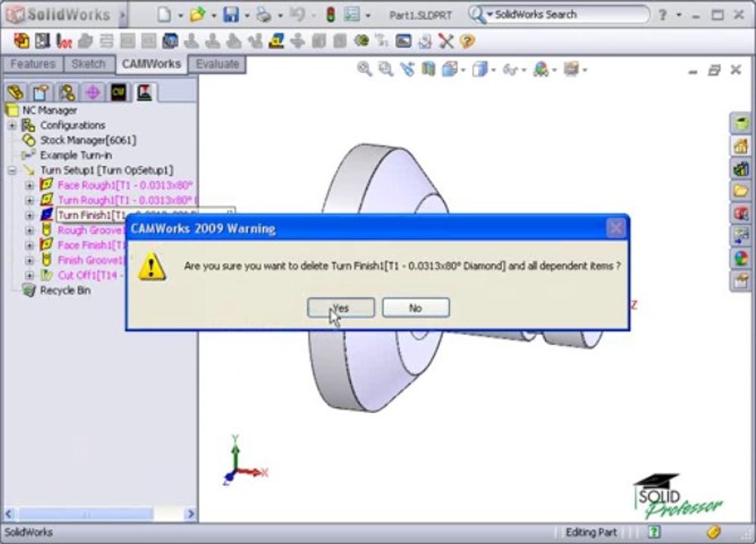756x544 pixels.
Task: Click the green status bar help icon
Action: coord(654,532)
